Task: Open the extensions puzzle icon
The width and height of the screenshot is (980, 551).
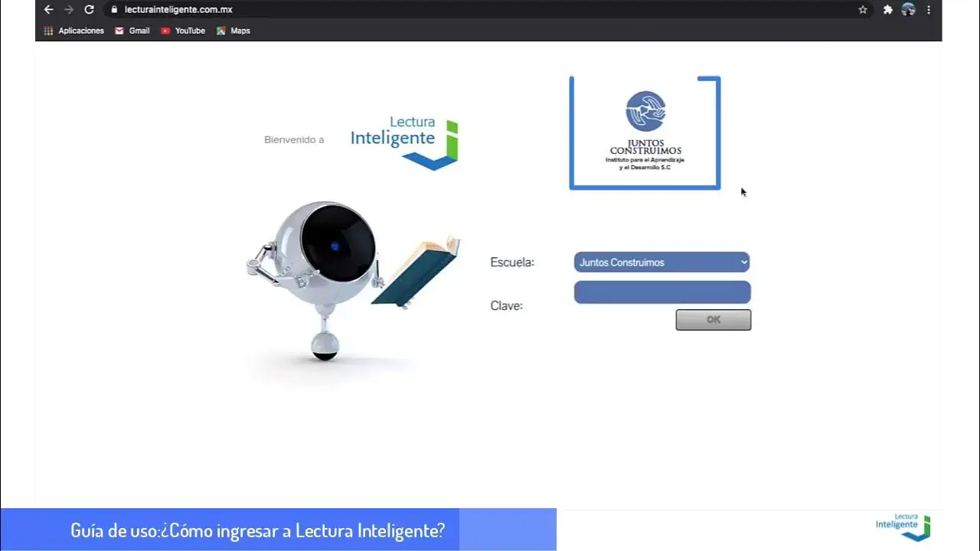Action: click(888, 10)
